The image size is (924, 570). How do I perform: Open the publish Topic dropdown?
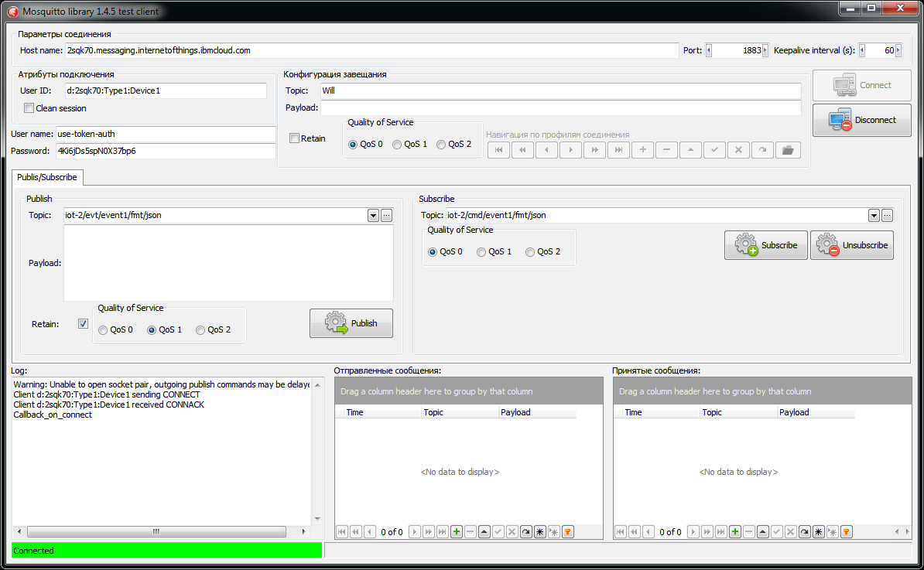[373, 215]
